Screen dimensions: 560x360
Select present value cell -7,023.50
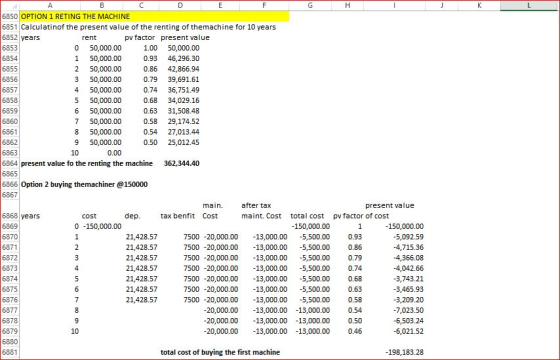(408, 310)
